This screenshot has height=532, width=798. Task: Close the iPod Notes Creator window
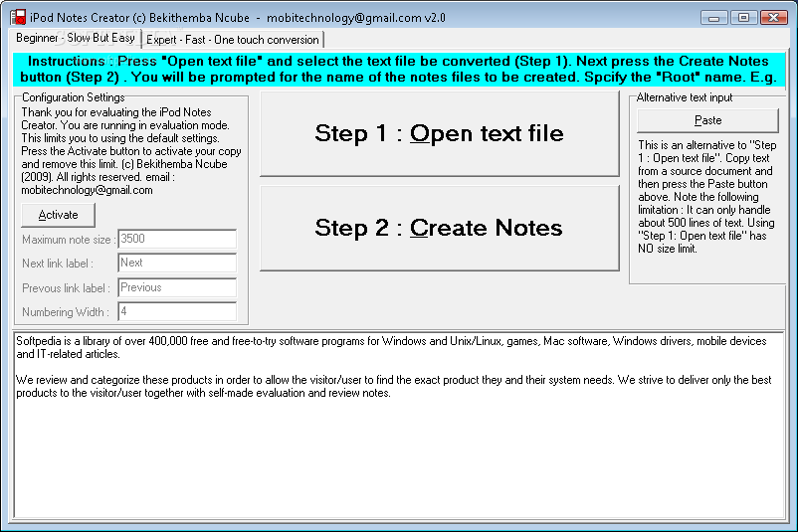click(770, 17)
